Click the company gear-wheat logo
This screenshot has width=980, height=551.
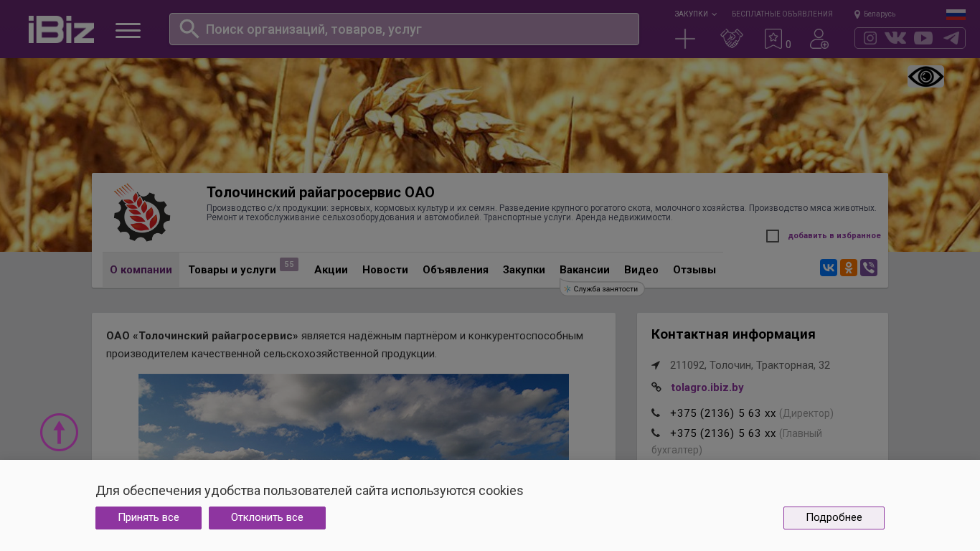click(142, 212)
